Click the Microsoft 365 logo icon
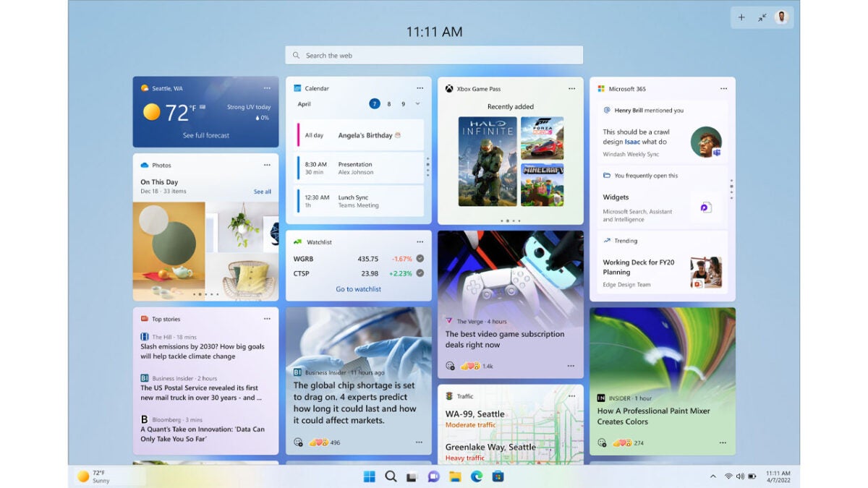This screenshot has width=868, height=488. [601, 88]
